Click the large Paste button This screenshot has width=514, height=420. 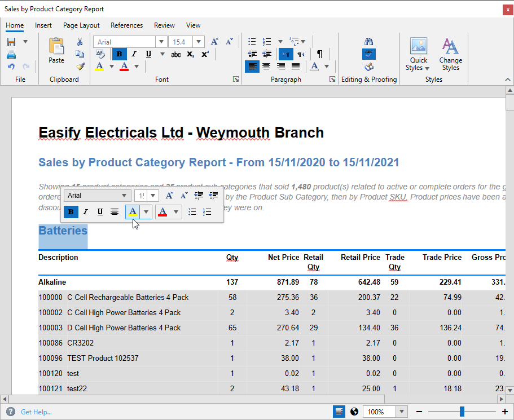click(x=56, y=51)
